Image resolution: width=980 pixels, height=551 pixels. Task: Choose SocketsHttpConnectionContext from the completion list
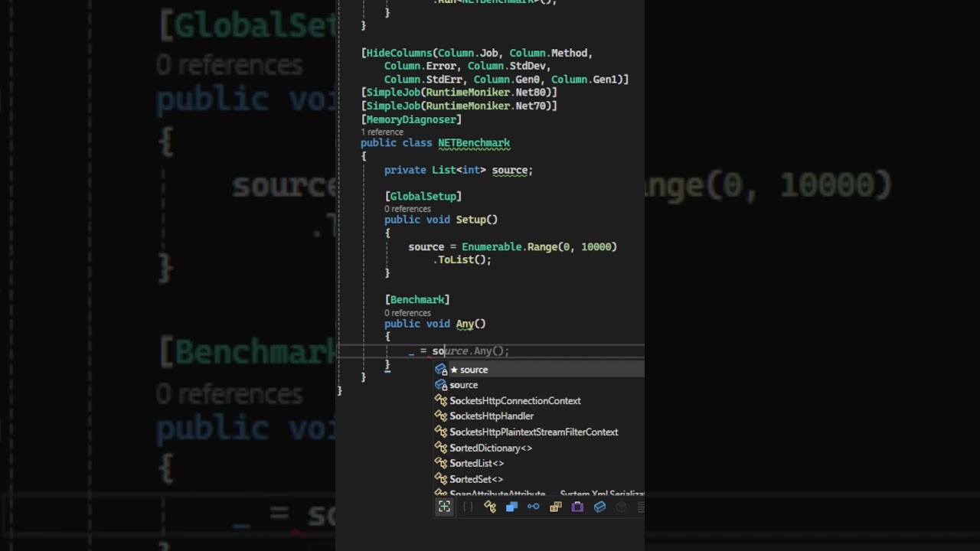pos(539,401)
